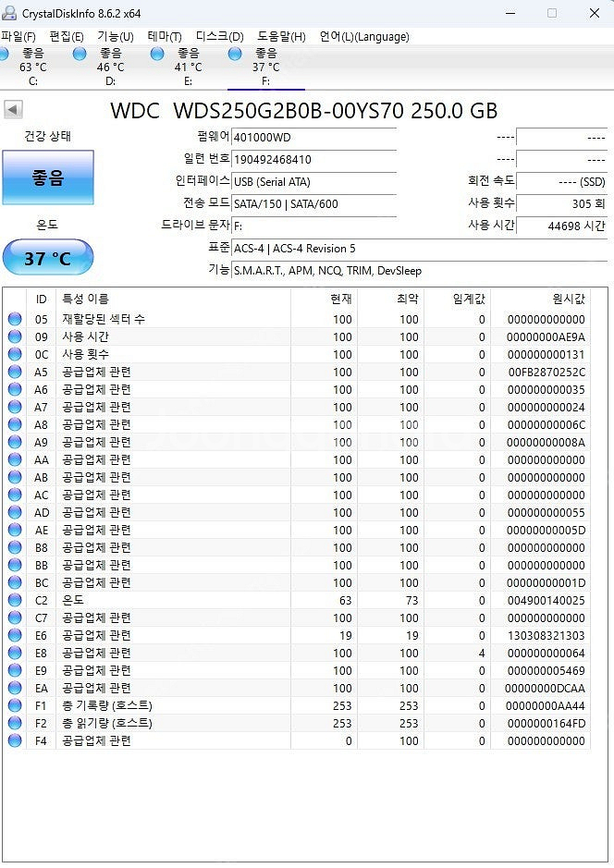The height and width of the screenshot is (868, 614).
Task: Click the status icon for attribute AC
Action: point(15,495)
